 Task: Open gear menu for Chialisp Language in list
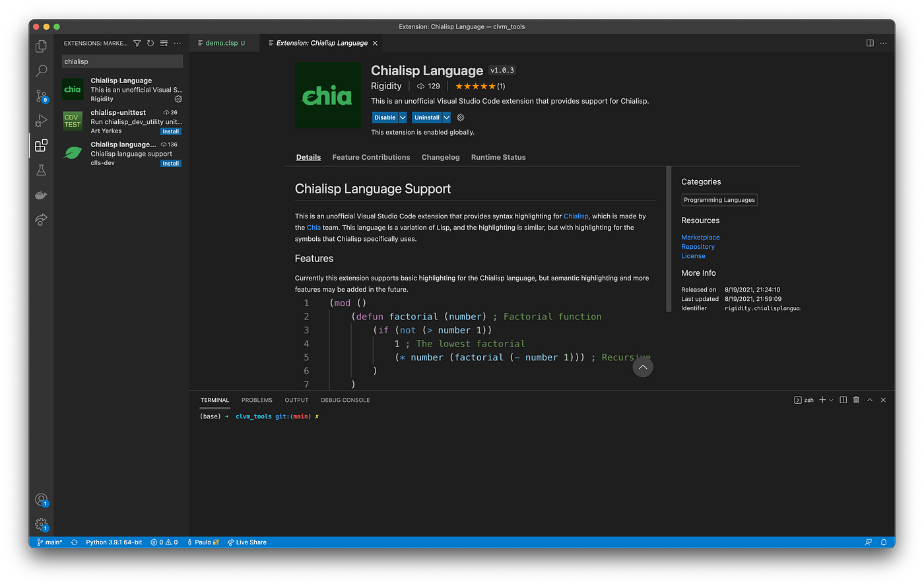pos(178,99)
